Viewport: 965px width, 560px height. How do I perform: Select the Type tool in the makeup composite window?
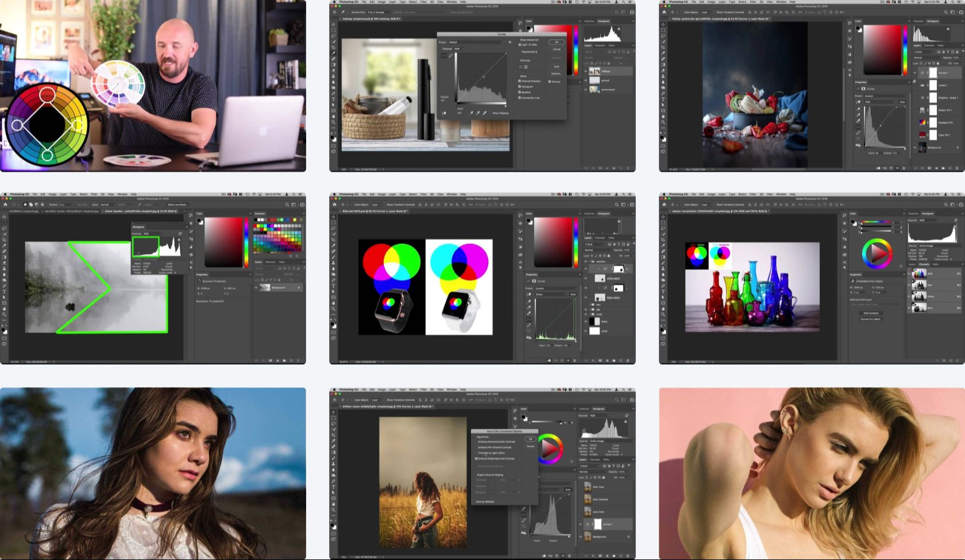334,99
